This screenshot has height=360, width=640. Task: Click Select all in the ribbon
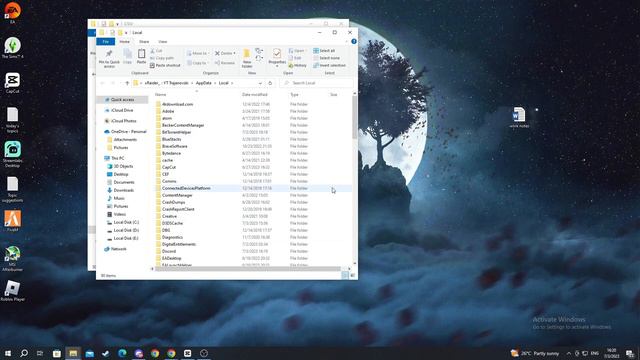[324, 51]
